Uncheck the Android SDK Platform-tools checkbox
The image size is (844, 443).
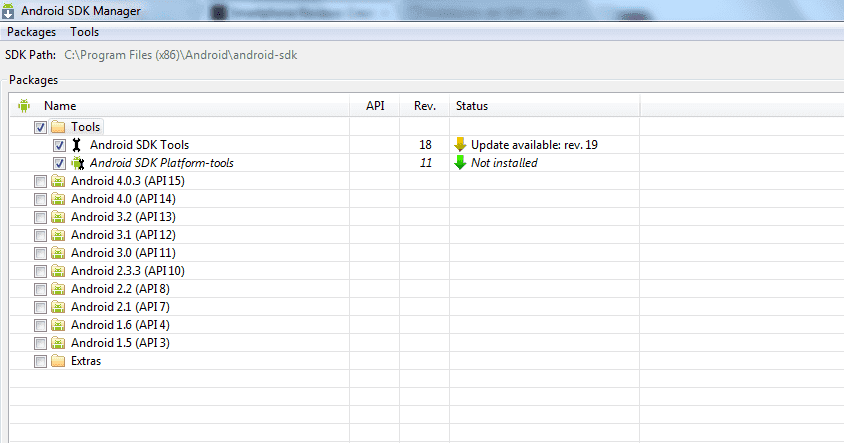coord(59,163)
